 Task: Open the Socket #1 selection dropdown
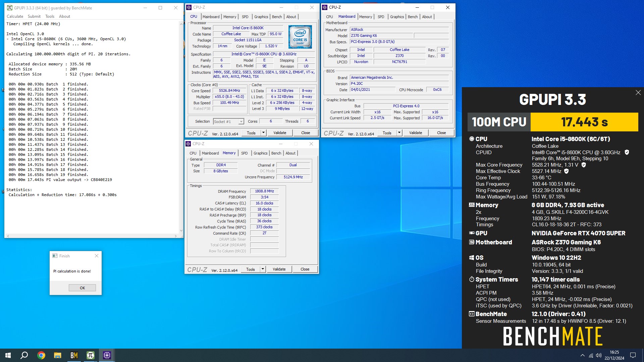229,121
